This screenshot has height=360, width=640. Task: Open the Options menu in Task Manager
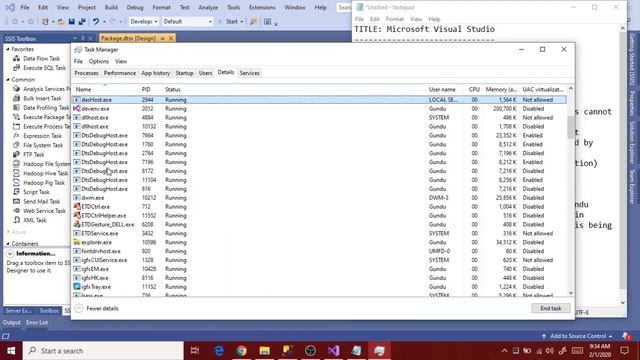click(99, 61)
